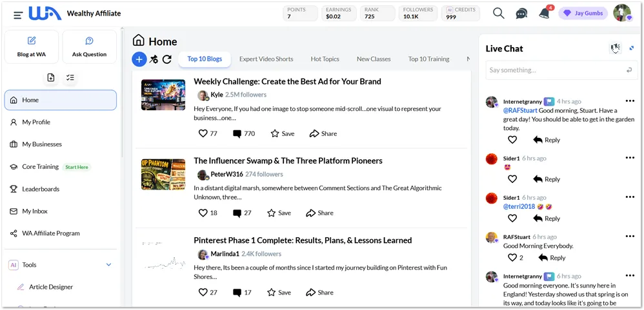This screenshot has height=310, width=644.
Task: Expand the Live Chat panel icon
Action: pos(632,48)
